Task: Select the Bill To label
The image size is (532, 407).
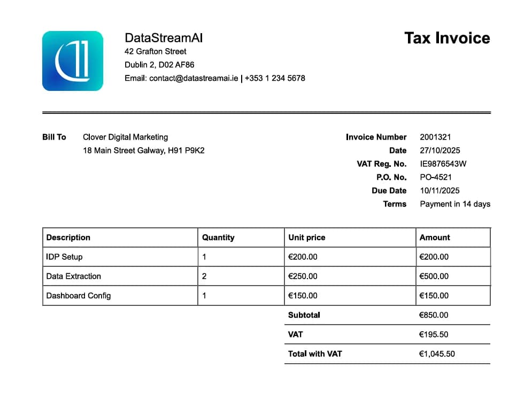Action: click(x=53, y=137)
